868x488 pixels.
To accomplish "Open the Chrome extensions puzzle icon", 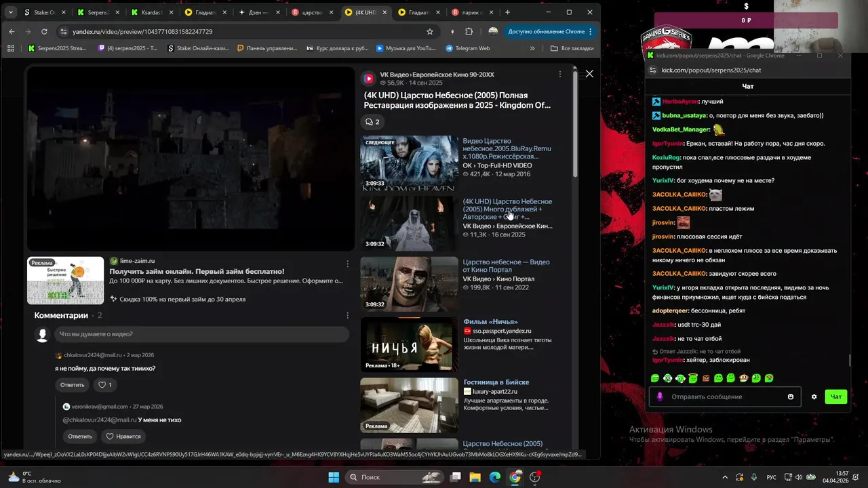I will pyautogui.click(x=469, y=31).
